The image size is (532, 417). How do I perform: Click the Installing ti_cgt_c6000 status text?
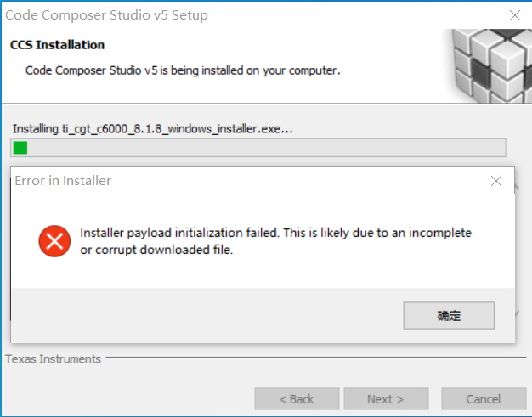153,129
